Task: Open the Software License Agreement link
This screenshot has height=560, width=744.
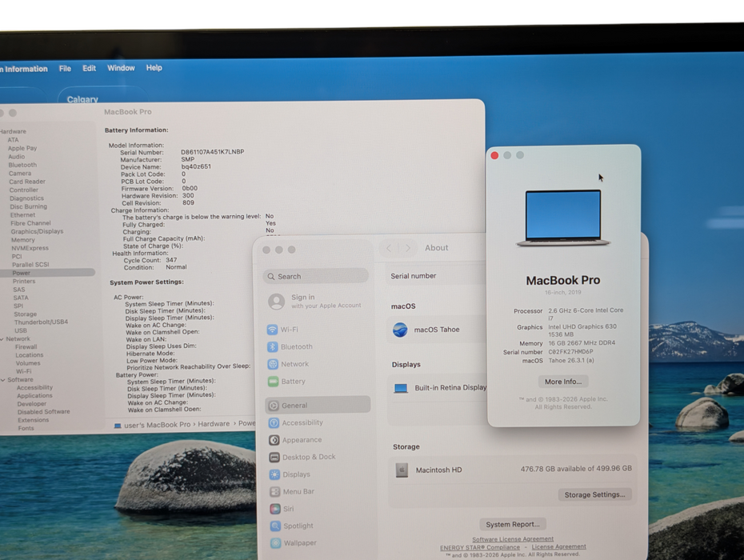Action: pyautogui.click(x=513, y=539)
